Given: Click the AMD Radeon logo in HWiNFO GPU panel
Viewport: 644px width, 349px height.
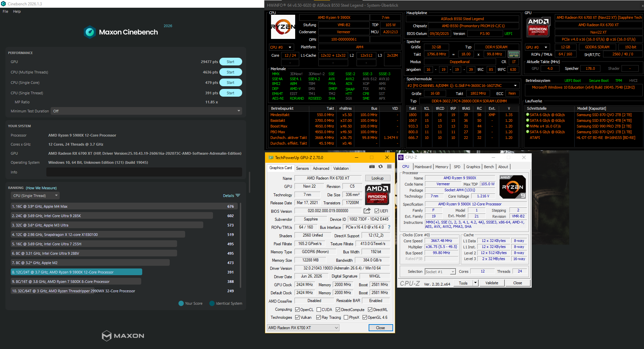Looking at the screenshot, I should pos(538,27).
